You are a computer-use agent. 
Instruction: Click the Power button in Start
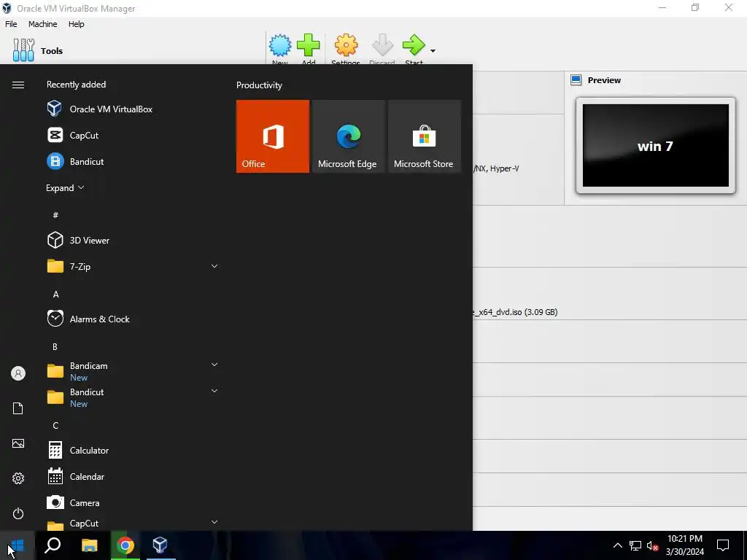(18, 513)
